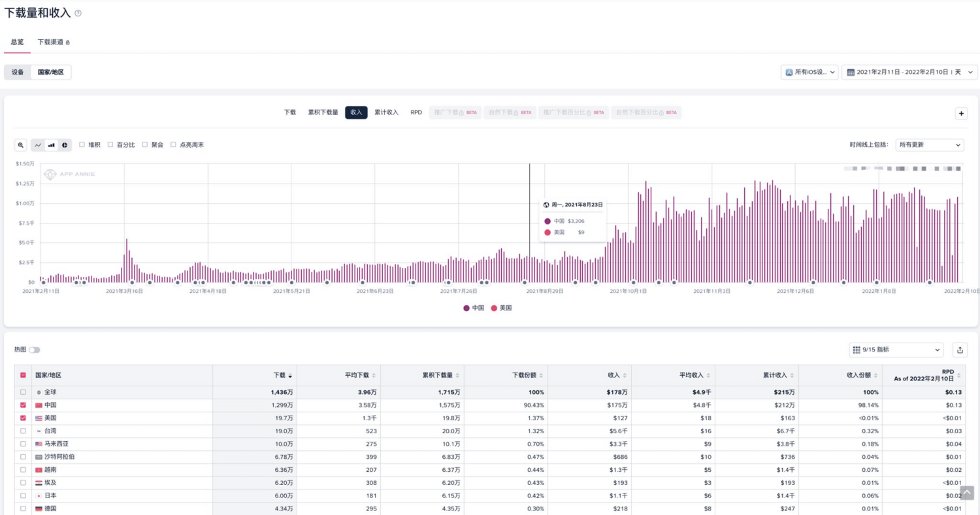
Task: Click the scroll-to-top arrow button
Action: 967,493
